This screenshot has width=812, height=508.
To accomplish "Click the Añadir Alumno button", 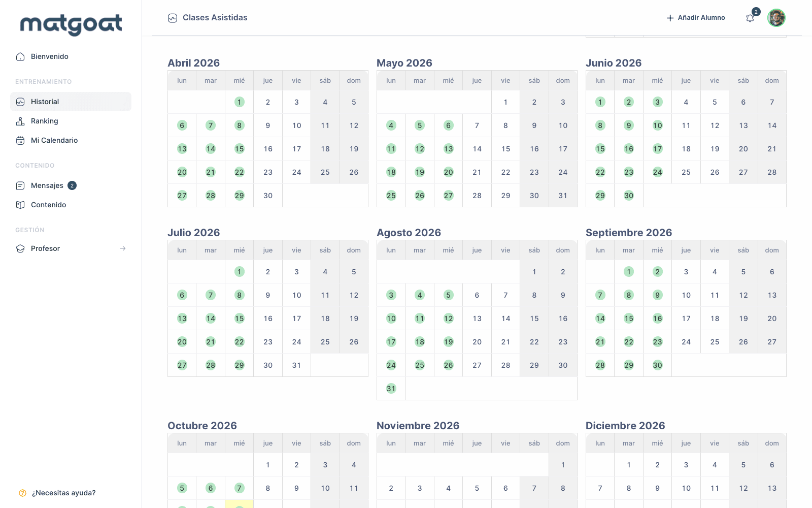I will tap(695, 18).
